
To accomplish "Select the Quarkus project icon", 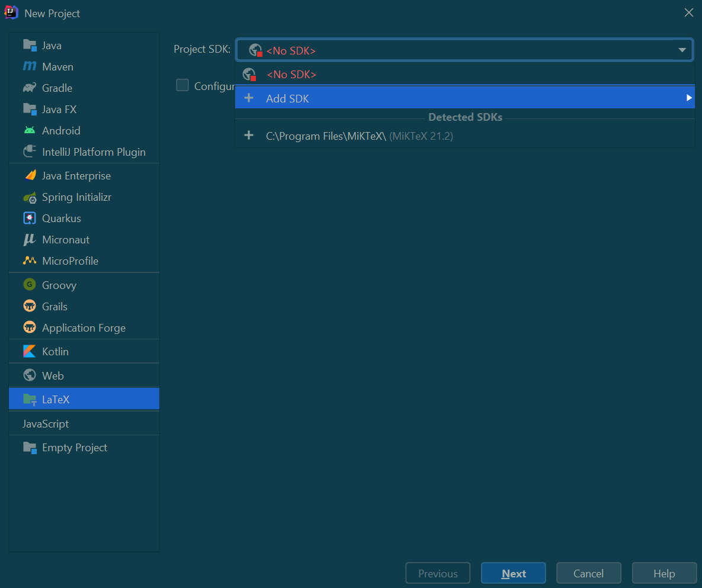I will (30, 218).
